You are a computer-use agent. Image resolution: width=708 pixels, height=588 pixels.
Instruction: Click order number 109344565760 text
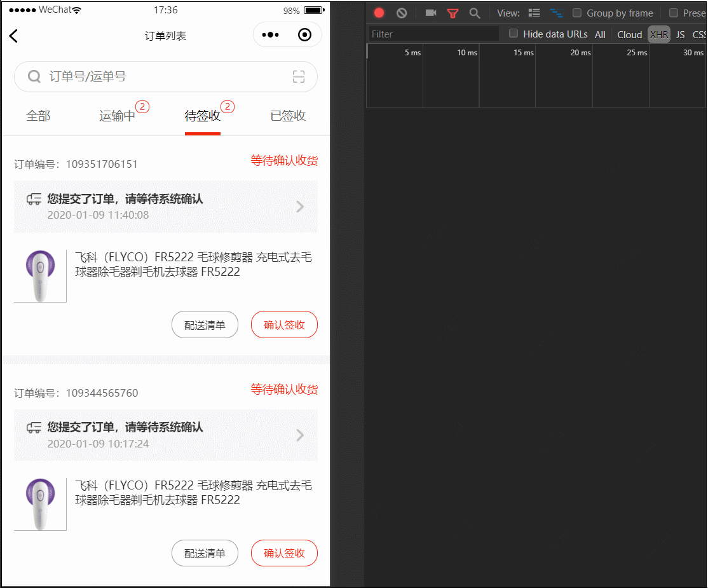tap(102, 393)
